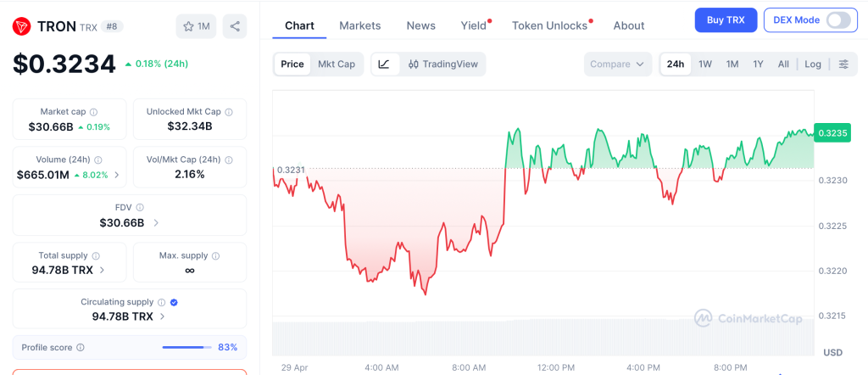Click the share icon button
The width and height of the screenshot is (868, 375).
(235, 26)
